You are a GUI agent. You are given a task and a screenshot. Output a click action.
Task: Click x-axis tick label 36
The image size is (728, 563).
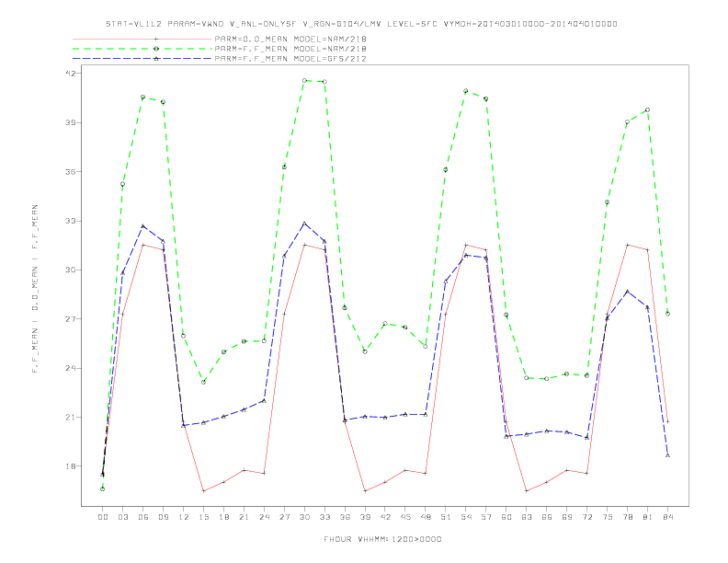point(345,517)
